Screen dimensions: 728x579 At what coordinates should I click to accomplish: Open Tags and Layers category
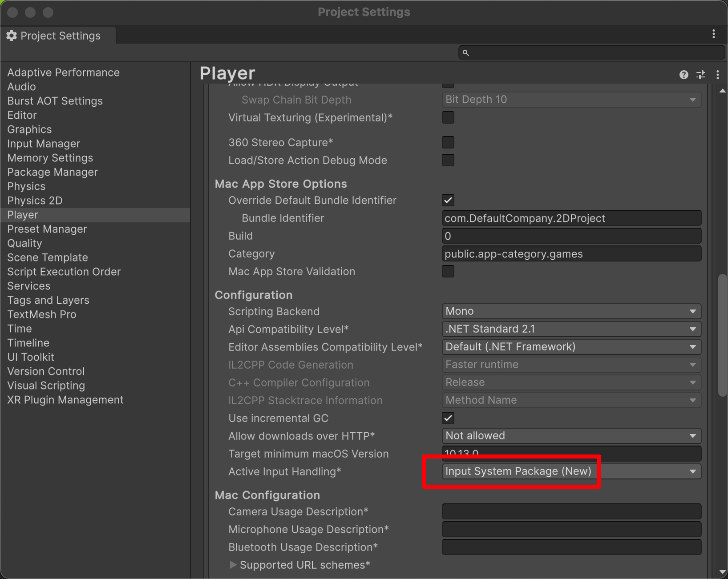pos(48,300)
